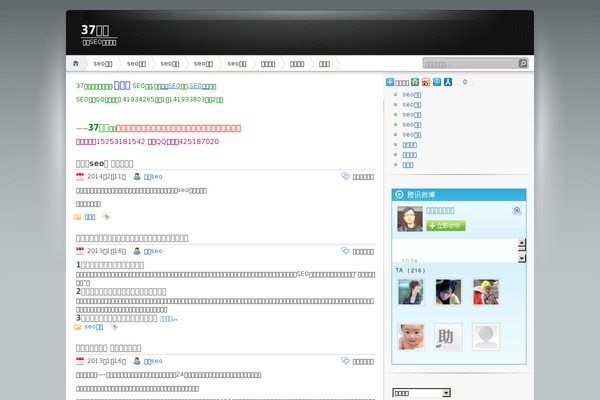Click the TA (216) listeners label
The image size is (600, 400).
click(410, 271)
